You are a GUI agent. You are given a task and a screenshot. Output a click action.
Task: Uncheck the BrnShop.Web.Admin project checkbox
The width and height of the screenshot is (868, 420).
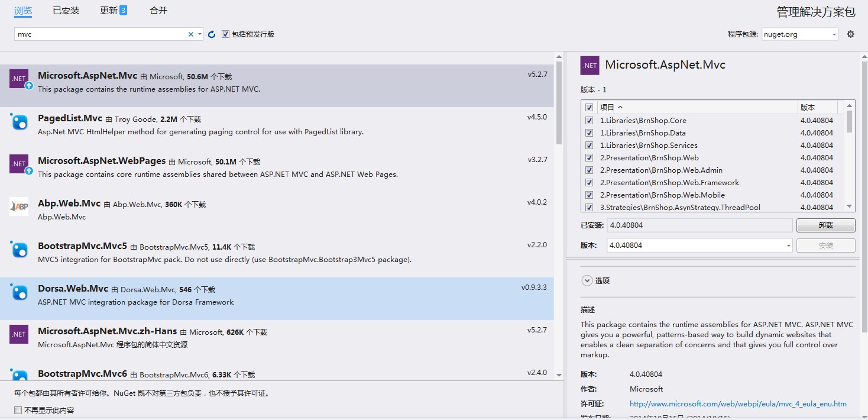pyautogui.click(x=589, y=170)
